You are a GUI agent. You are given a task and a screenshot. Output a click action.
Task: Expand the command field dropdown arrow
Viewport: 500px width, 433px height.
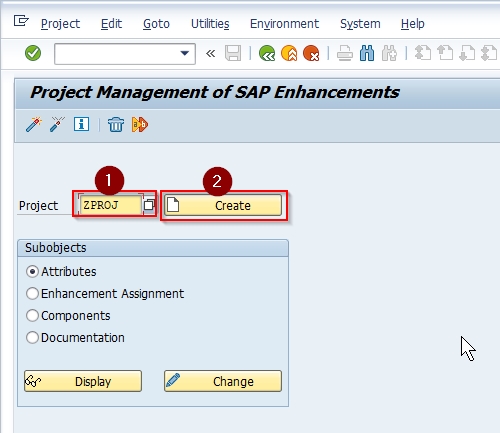pyautogui.click(x=185, y=53)
